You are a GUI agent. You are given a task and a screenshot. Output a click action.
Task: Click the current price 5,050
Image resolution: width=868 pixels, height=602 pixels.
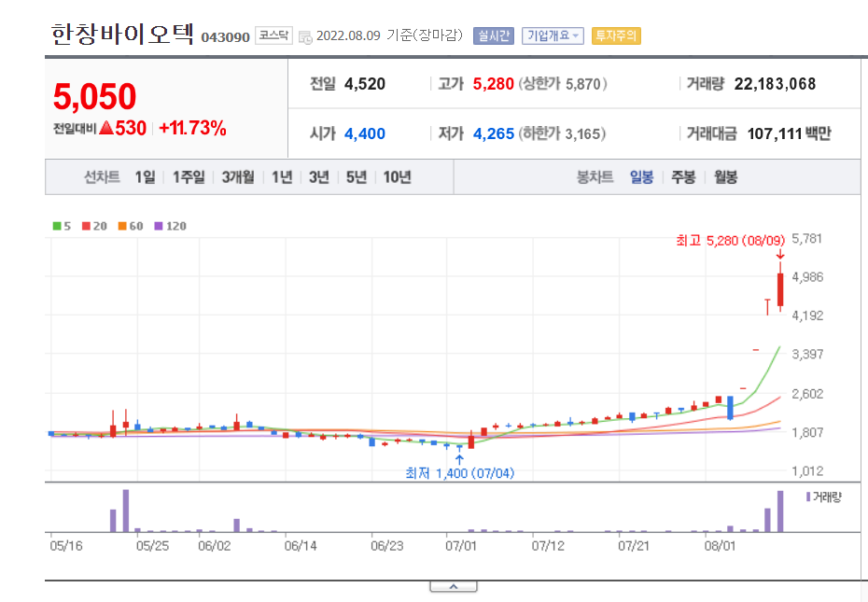pyautogui.click(x=94, y=96)
